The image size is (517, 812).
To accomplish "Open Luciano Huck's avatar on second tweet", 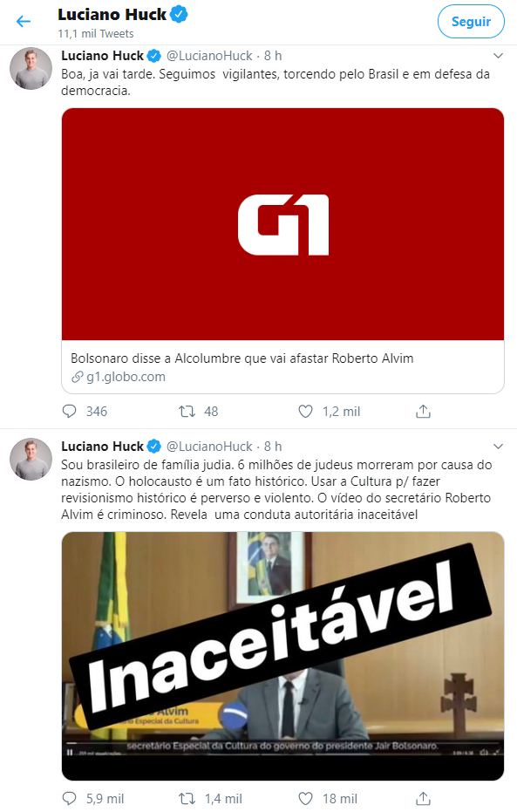I will (x=31, y=459).
